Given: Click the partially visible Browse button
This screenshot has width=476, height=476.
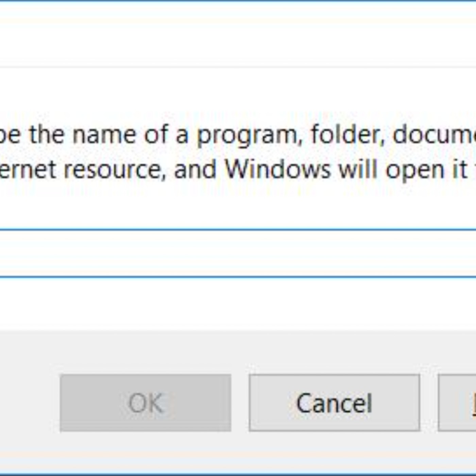Looking at the screenshot, I should [457, 403].
